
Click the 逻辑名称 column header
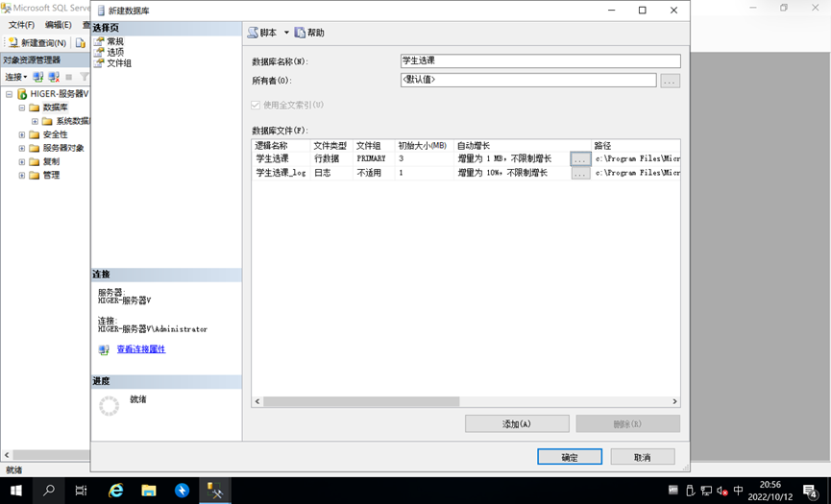tap(281, 145)
